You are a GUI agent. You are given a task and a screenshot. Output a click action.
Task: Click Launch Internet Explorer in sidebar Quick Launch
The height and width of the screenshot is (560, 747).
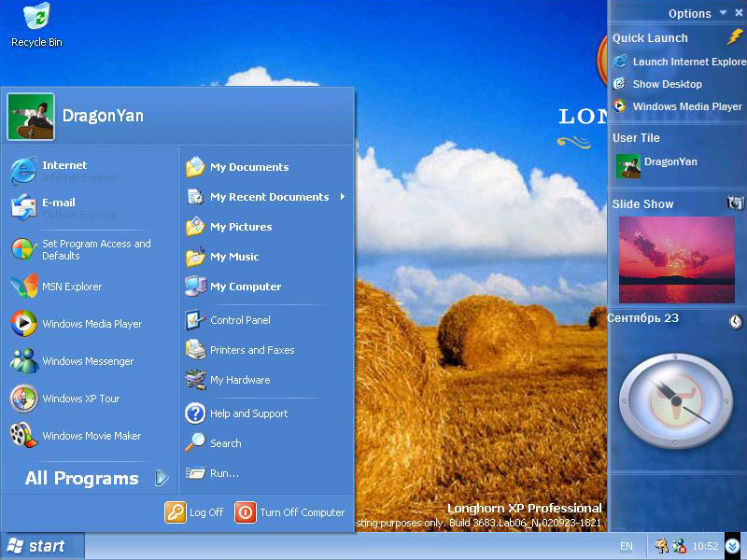(x=680, y=62)
